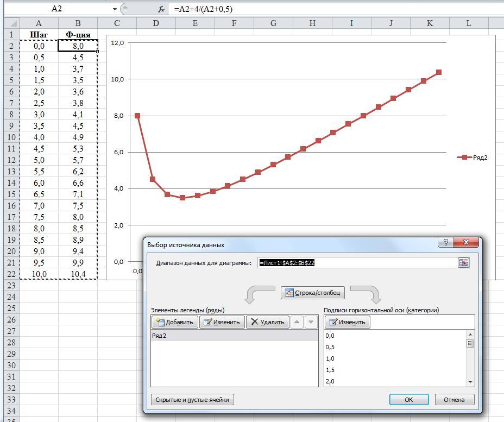This screenshot has height=422, width=504.
Task: Click the dialog help question mark button
Action: click(445, 242)
